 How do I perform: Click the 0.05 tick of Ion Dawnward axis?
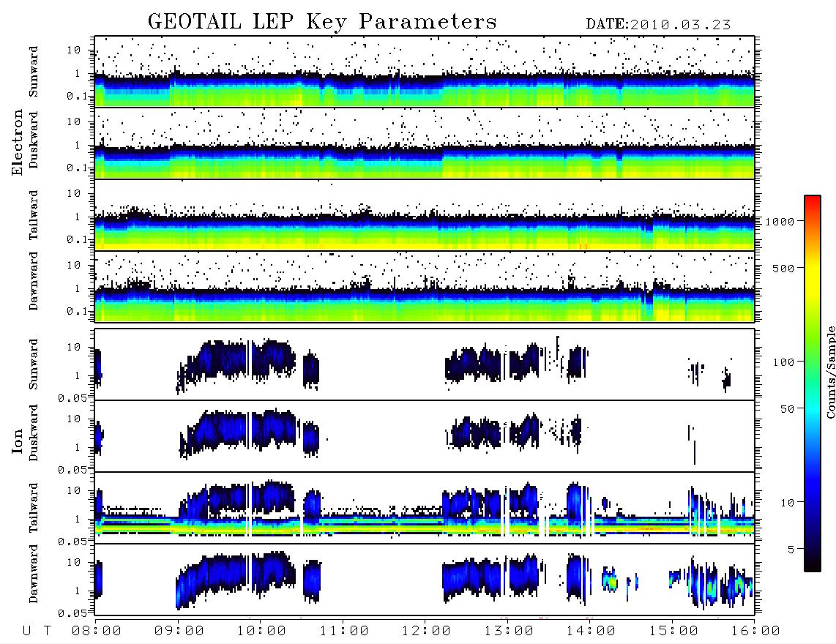point(72,613)
